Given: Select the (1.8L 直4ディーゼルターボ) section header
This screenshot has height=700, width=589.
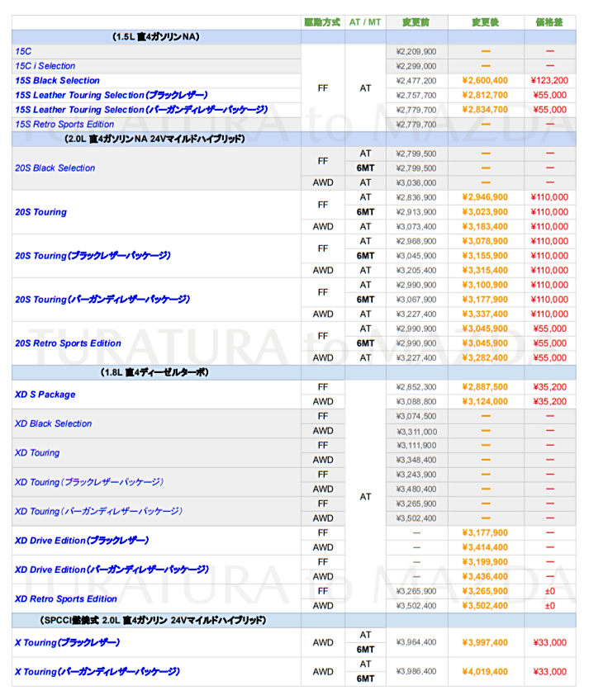Looking at the screenshot, I should point(154,372).
